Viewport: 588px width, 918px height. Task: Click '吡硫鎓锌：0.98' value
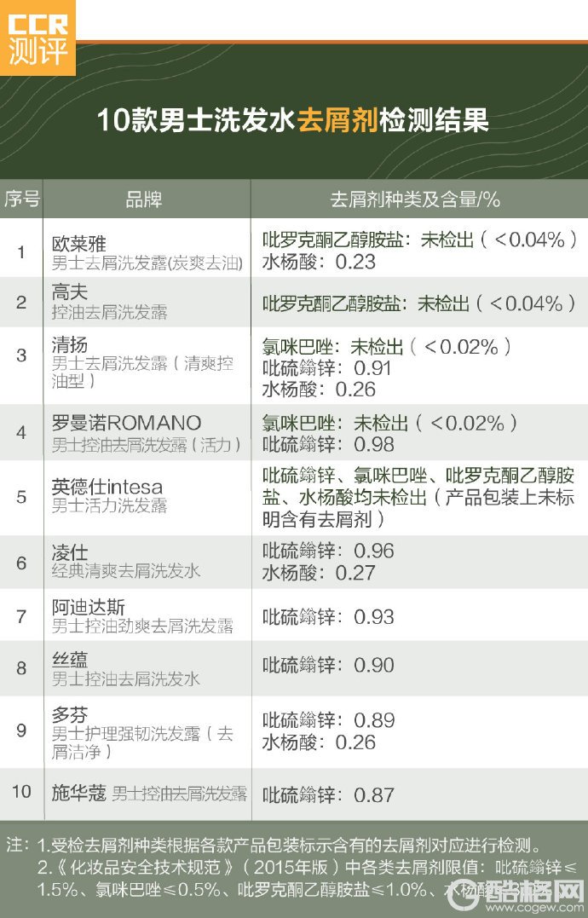coord(327,444)
